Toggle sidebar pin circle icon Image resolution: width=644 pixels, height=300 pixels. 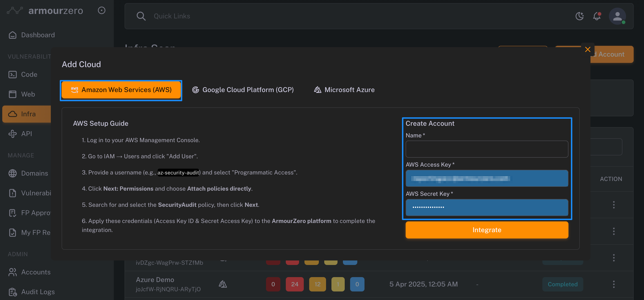[101, 11]
